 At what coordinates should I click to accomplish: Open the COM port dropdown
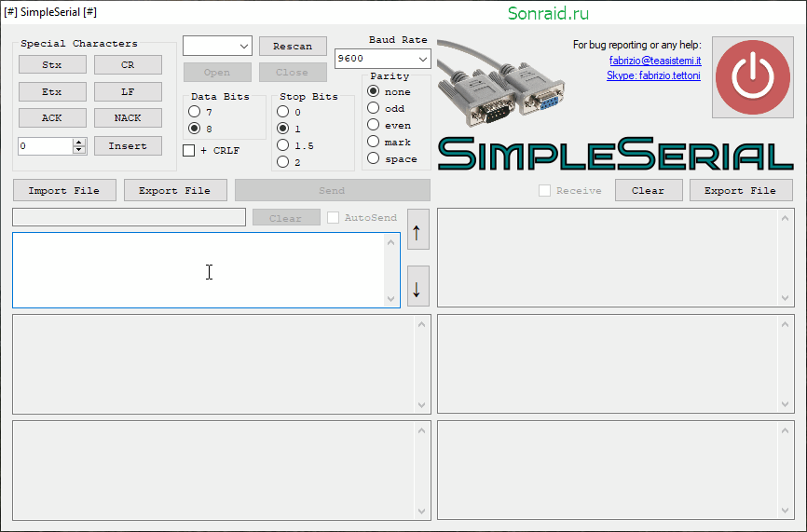[217, 46]
